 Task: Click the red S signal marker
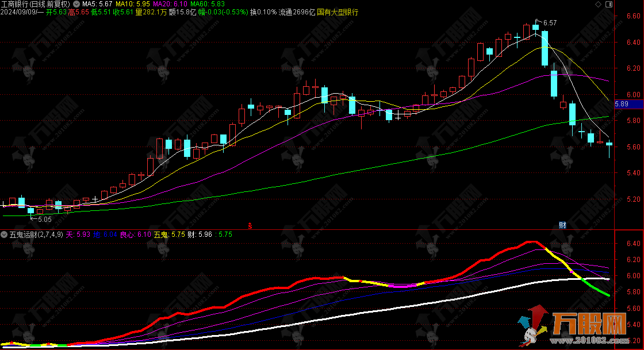(250, 226)
